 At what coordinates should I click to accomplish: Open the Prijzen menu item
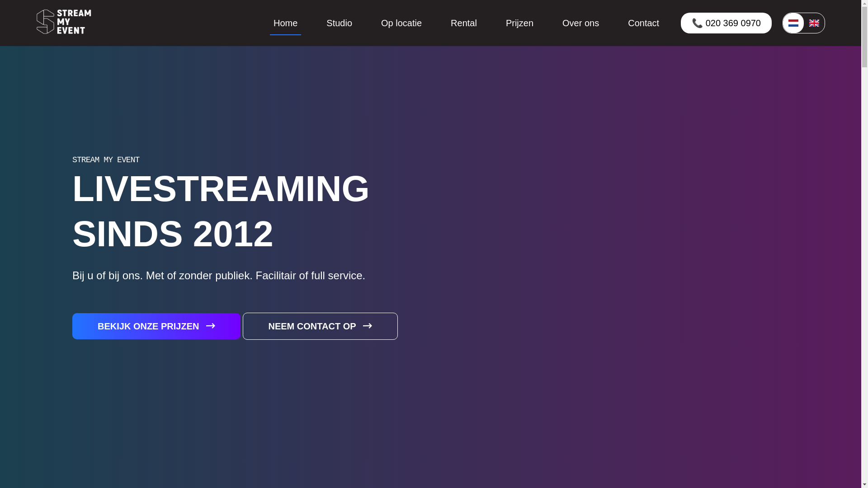pos(519,23)
